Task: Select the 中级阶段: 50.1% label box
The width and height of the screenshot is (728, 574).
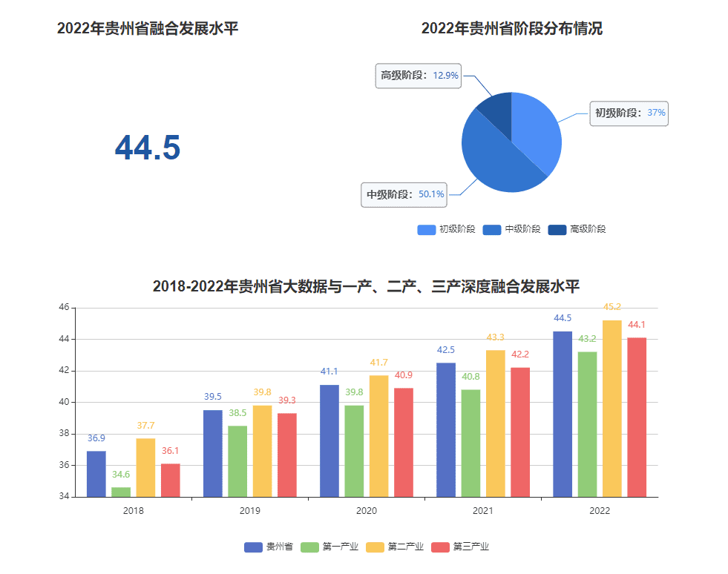Action: (x=404, y=194)
